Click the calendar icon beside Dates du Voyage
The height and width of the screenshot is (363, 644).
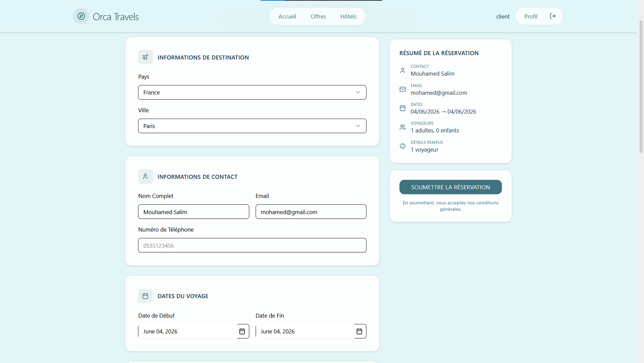pyautogui.click(x=145, y=296)
